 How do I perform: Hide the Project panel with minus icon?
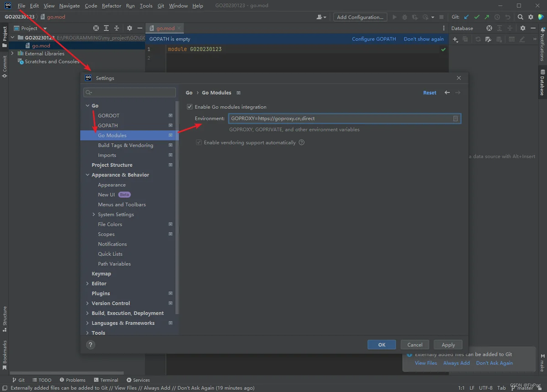(139, 28)
